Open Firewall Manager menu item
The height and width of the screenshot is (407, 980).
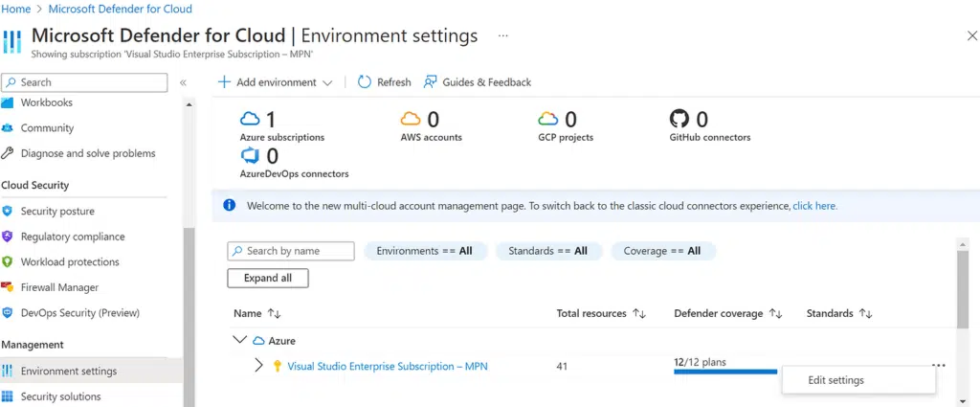click(59, 287)
